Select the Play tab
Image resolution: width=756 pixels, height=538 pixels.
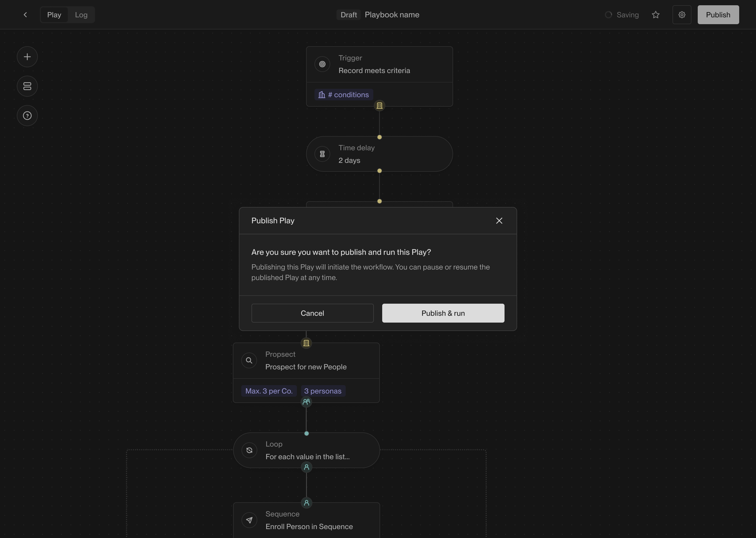point(54,14)
